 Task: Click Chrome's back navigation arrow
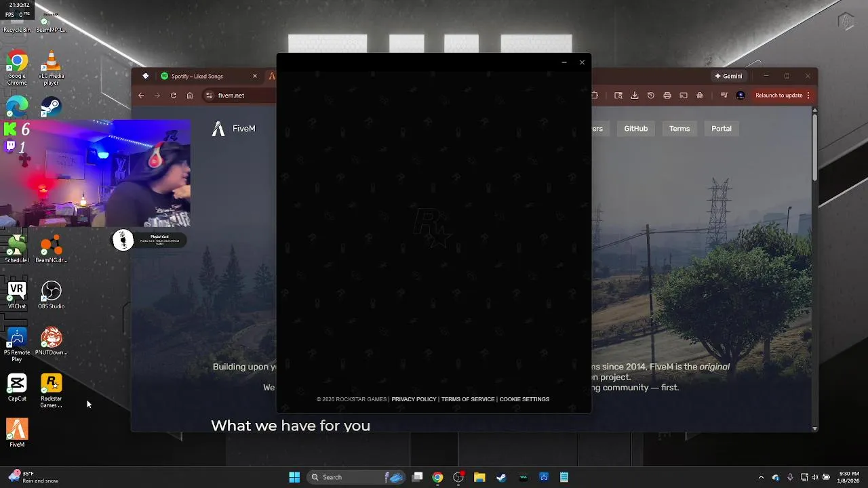[x=141, y=96]
